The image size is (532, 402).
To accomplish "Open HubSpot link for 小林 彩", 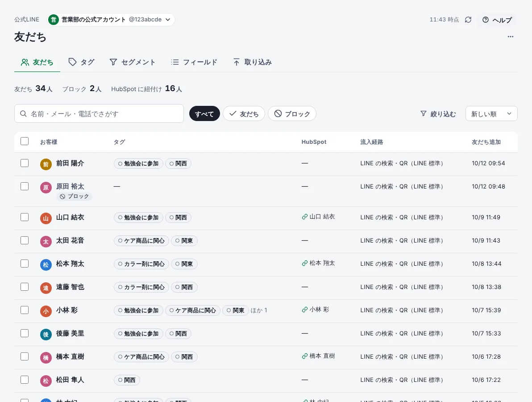I will 315,310.
